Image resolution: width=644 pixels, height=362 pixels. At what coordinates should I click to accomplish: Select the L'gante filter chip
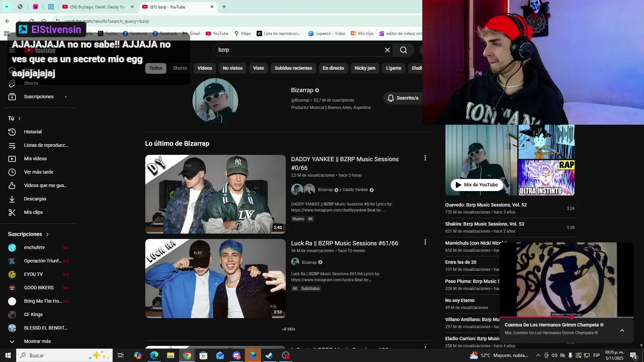[x=393, y=68]
